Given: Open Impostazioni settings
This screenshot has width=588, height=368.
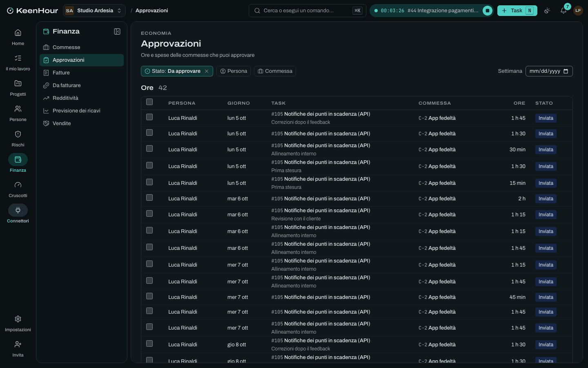Looking at the screenshot, I should (18, 323).
